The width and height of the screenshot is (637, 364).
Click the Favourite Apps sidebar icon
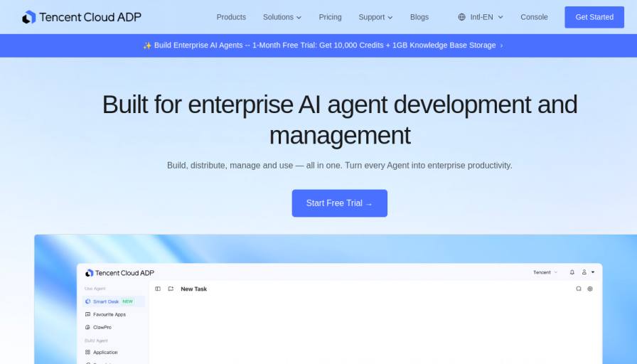click(x=87, y=314)
